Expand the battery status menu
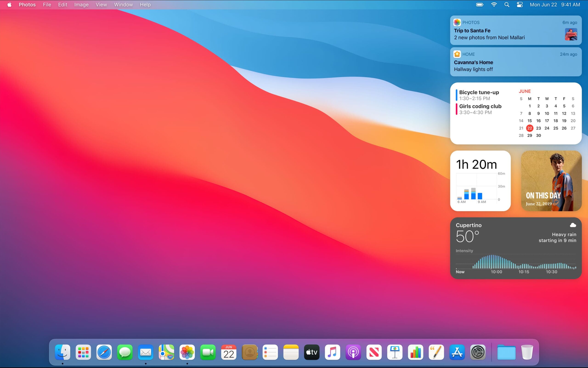588x368 pixels. pos(480,5)
